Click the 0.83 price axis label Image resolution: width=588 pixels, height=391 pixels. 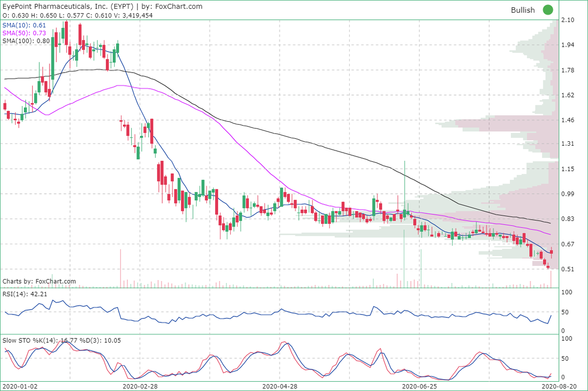(568, 219)
